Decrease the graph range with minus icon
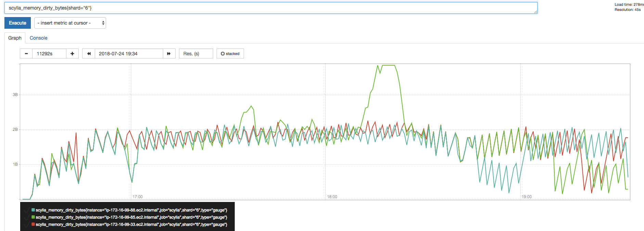This screenshot has height=231, width=644. 26,54
